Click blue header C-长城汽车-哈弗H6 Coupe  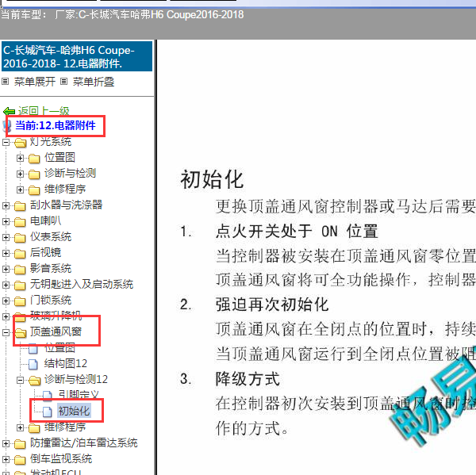[x=77, y=56]
